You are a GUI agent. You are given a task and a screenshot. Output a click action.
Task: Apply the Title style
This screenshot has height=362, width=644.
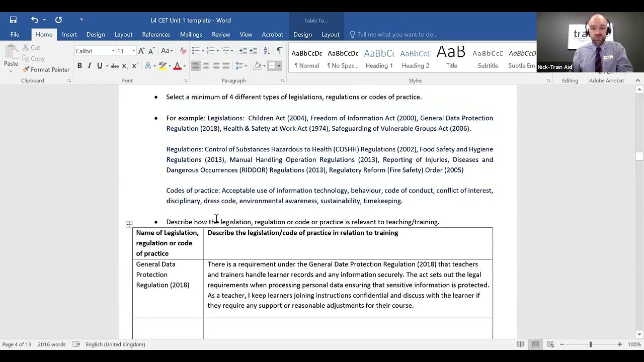coord(452,58)
